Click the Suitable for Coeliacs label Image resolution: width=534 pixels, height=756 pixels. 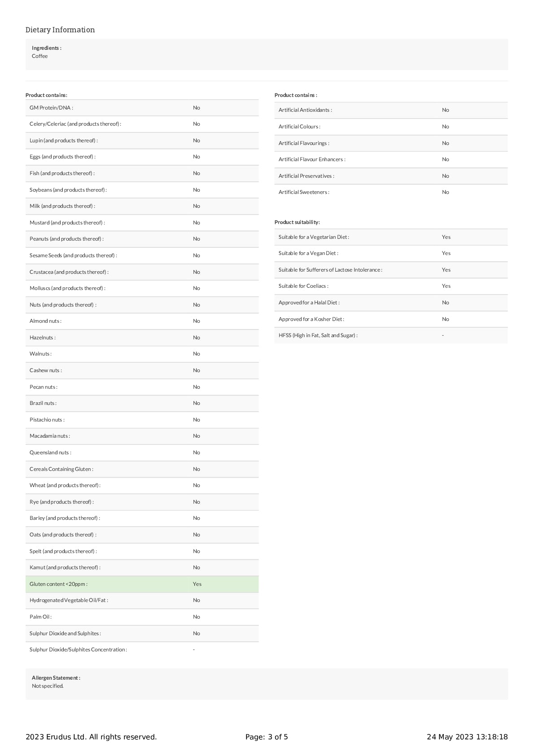(303, 286)
